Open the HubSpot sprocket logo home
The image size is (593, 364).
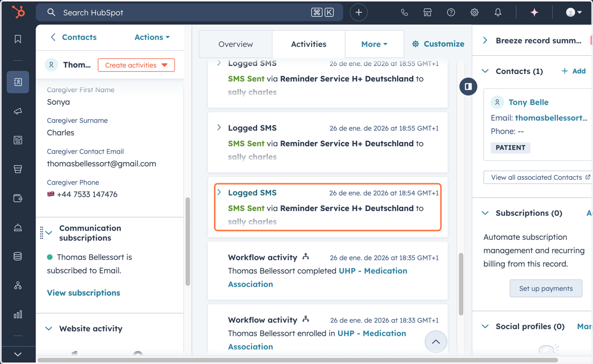click(18, 12)
